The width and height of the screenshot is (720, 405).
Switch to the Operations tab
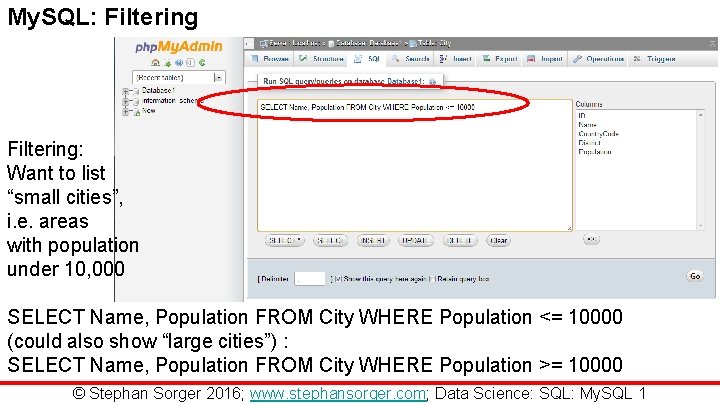click(599, 59)
